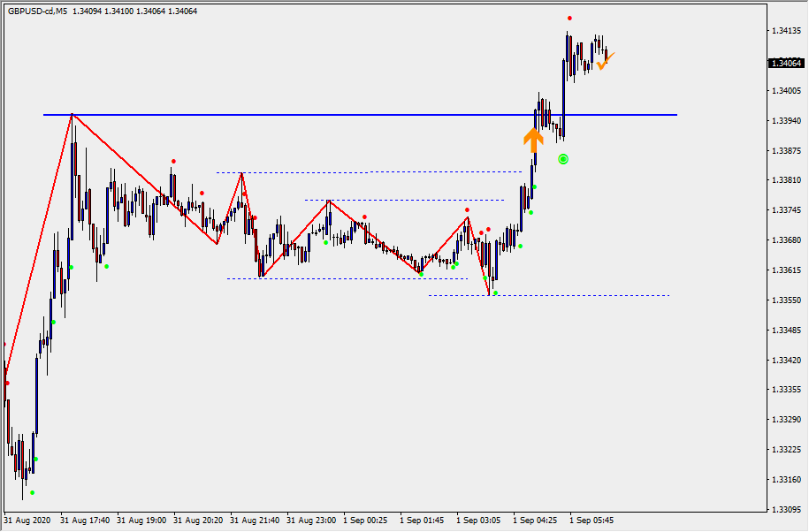Click the orange up arrow signal
809x532 pixels.
click(x=532, y=141)
